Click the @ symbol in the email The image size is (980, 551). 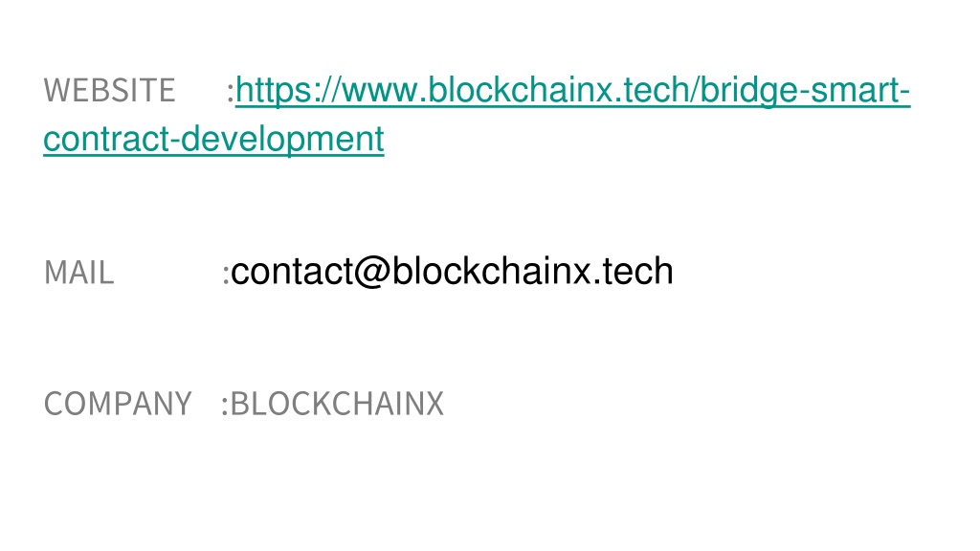point(372,272)
